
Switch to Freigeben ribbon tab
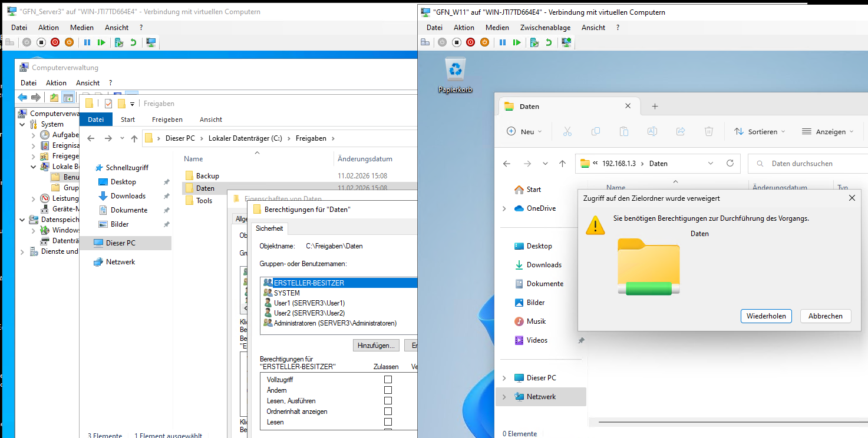[167, 120]
